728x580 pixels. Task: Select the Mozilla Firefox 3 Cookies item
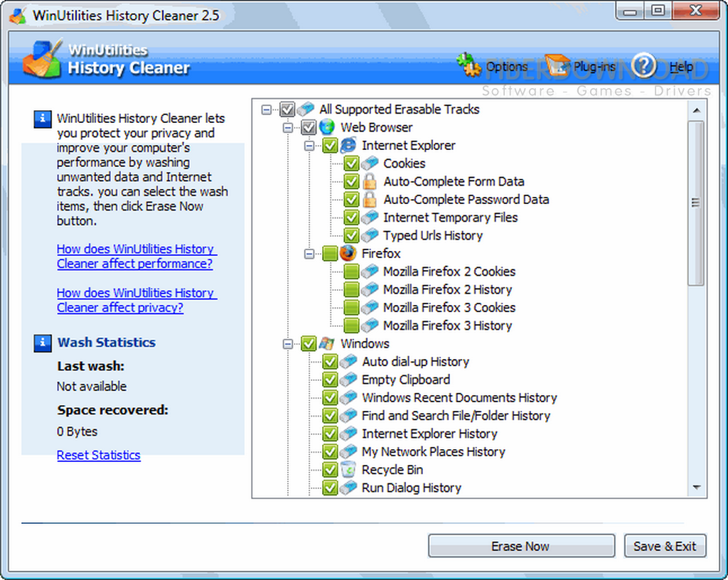click(x=449, y=308)
